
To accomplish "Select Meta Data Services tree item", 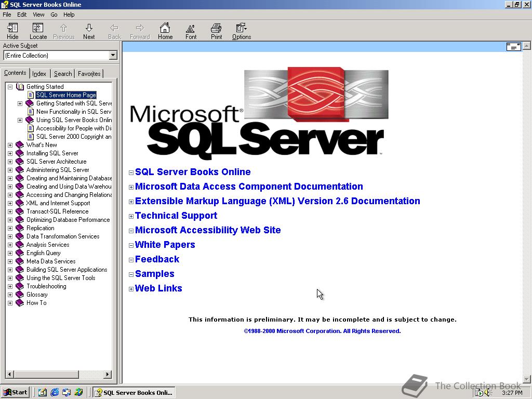I will coord(51,261).
